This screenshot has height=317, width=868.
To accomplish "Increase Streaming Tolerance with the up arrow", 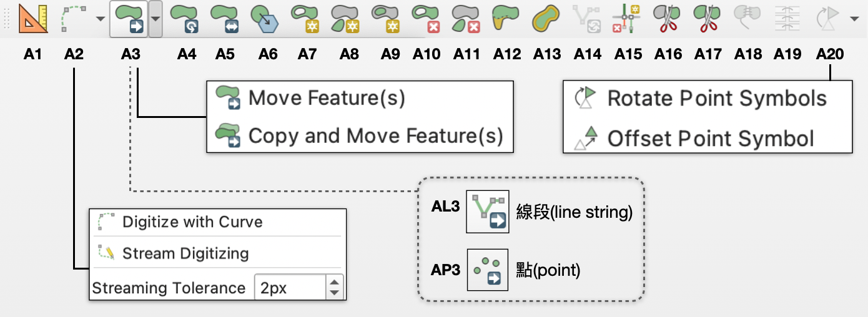I will point(335,283).
